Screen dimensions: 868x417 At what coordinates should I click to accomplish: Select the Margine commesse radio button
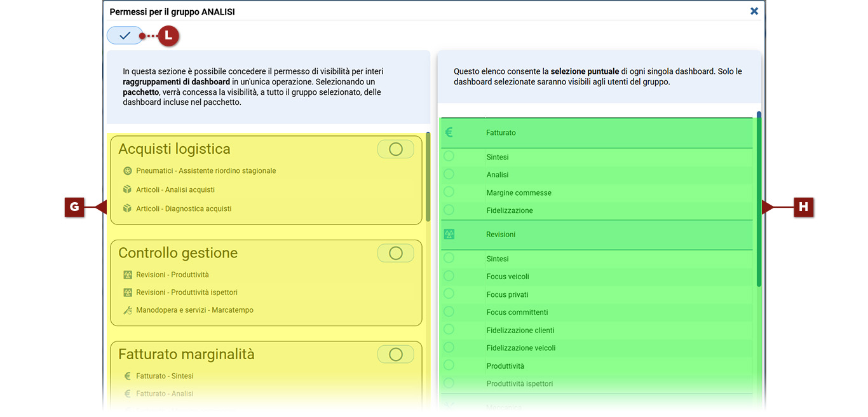tap(449, 192)
